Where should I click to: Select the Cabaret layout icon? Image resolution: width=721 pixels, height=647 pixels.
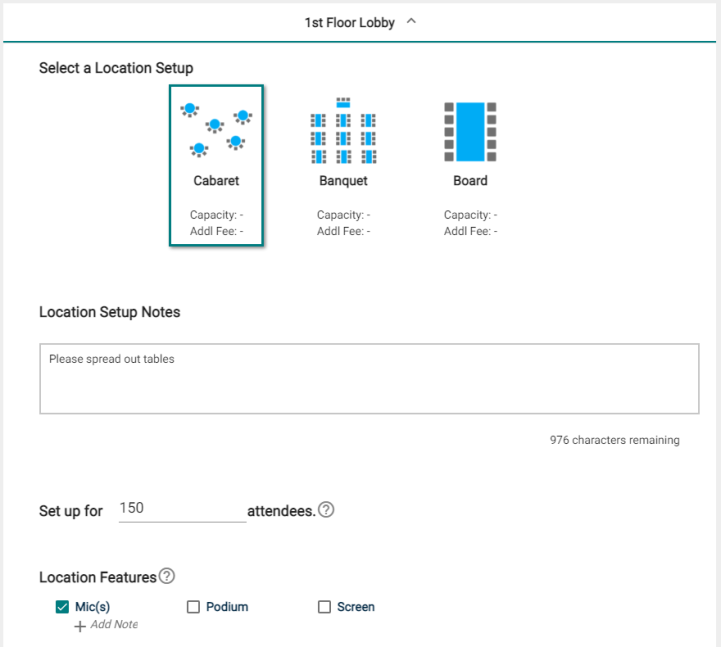[x=216, y=130]
